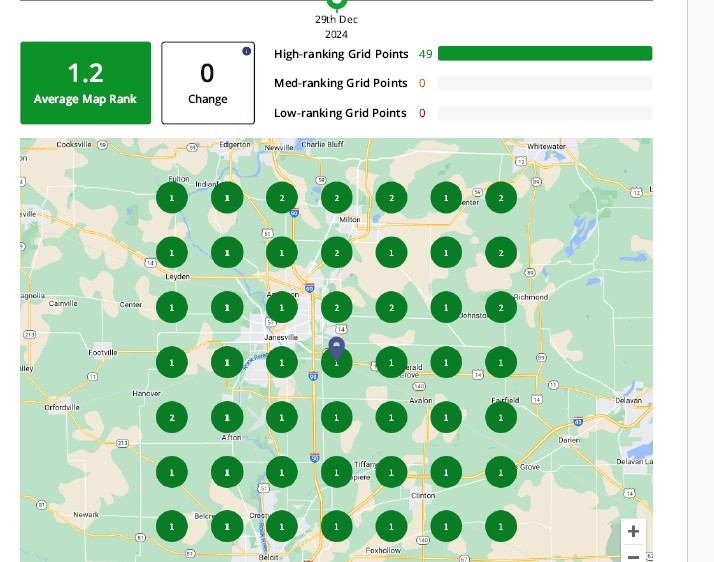
Task: Open rank 1 grid point under Fairfield label
Action: point(501,418)
